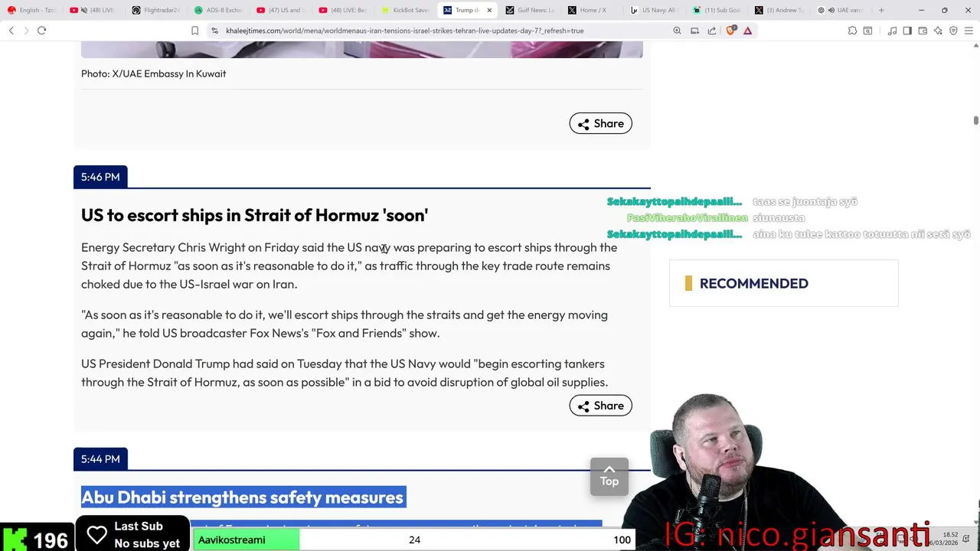980x551 pixels.
Task: Open the Leo AI sparkle icon
Action: (x=938, y=31)
